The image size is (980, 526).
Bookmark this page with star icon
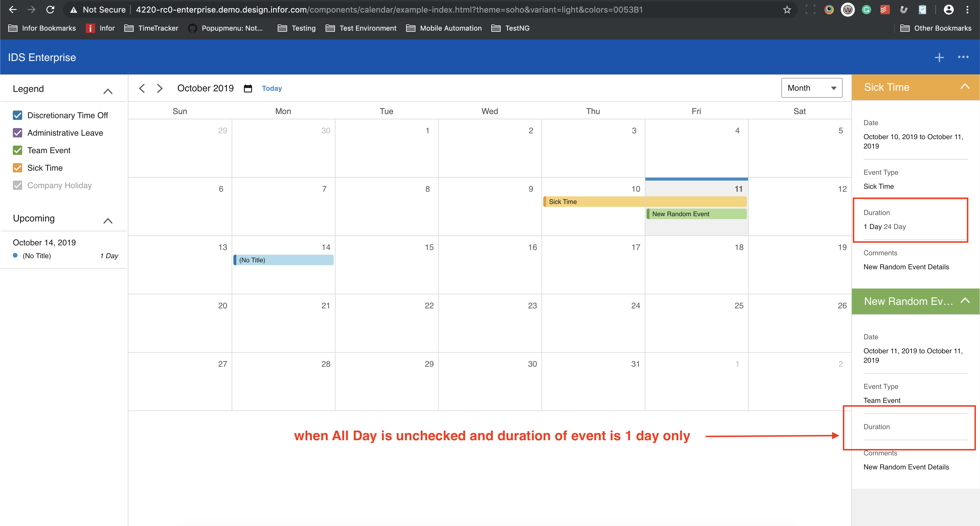coord(787,10)
